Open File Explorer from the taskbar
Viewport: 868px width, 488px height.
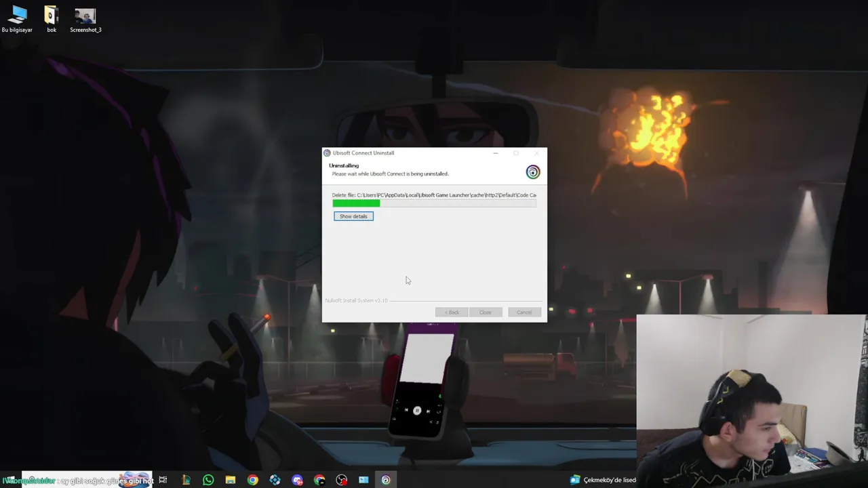231,480
